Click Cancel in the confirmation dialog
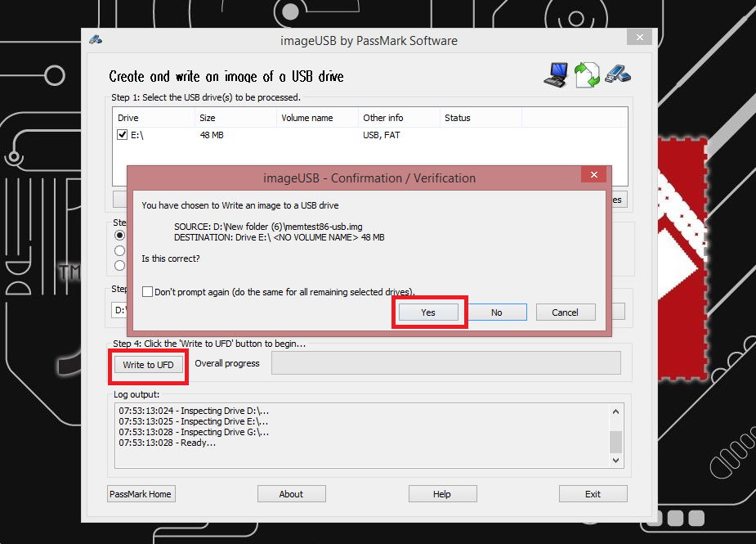Screen dimensions: 756x544 coord(565,312)
